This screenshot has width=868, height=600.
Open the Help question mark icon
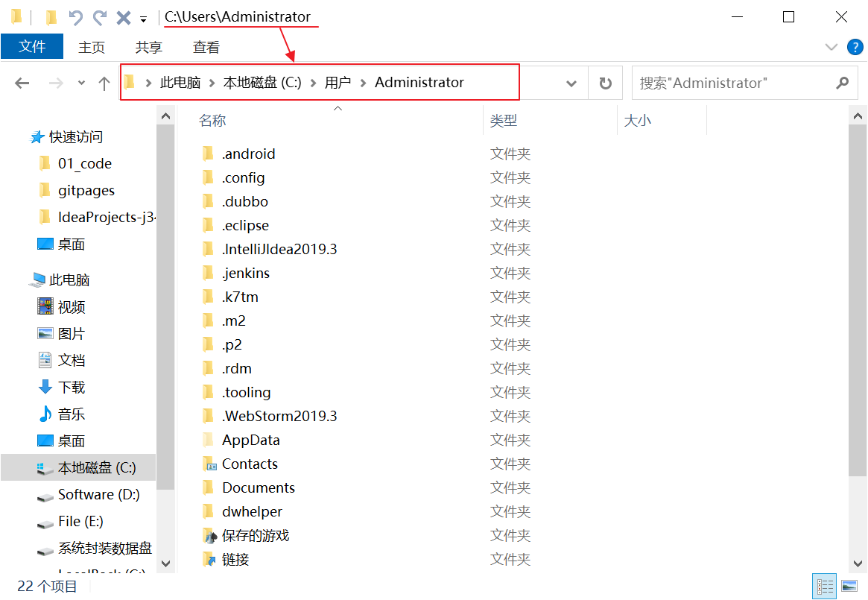click(855, 47)
